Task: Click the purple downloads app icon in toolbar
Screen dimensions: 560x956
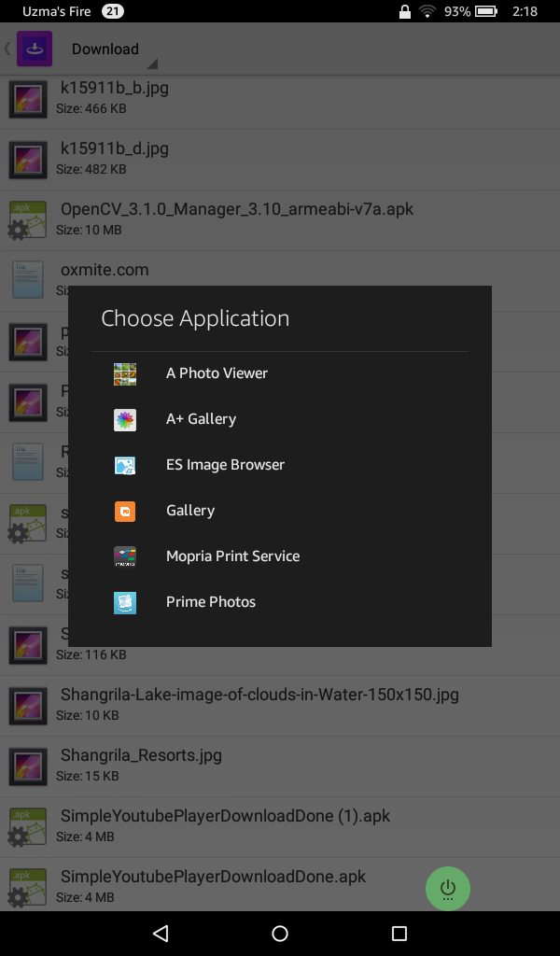Action: (x=35, y=47)
